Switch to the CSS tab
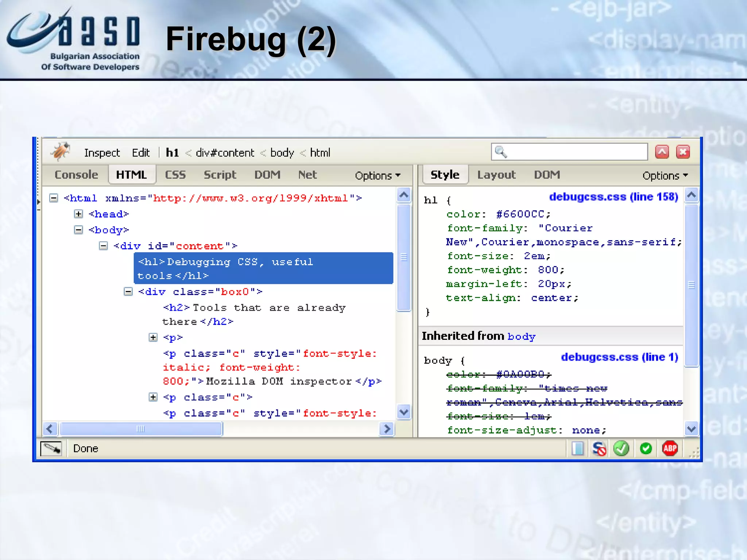The height and width of the screenshot is (560, 747). [x=175, y=175]
